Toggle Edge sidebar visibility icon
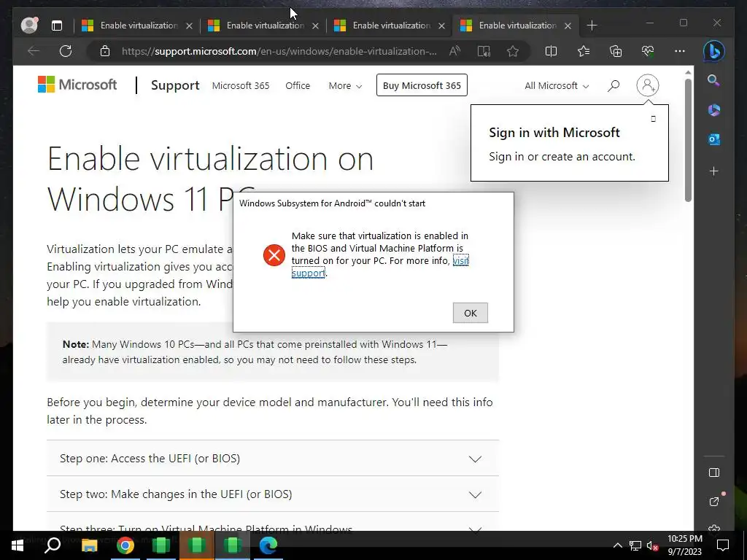Image resolution: width=747 pixels, height=560 pixels. click(713, 472)
